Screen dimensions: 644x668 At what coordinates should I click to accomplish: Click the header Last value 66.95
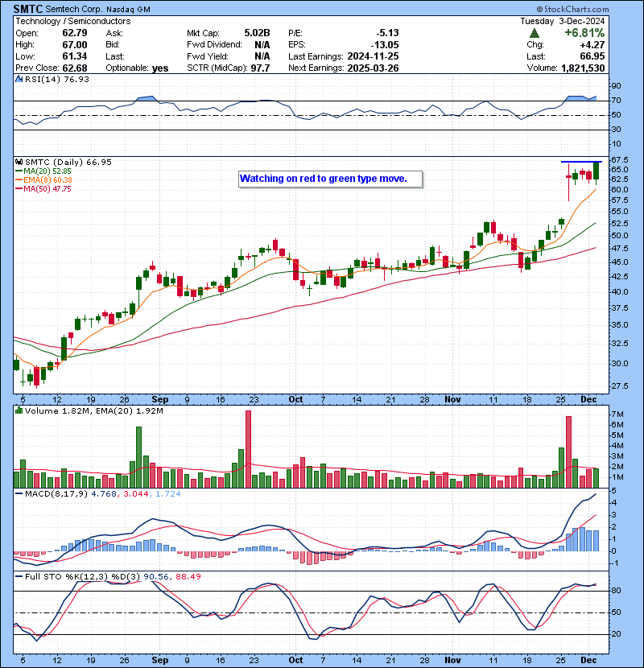pyautogui.click(x=592, y=56)
